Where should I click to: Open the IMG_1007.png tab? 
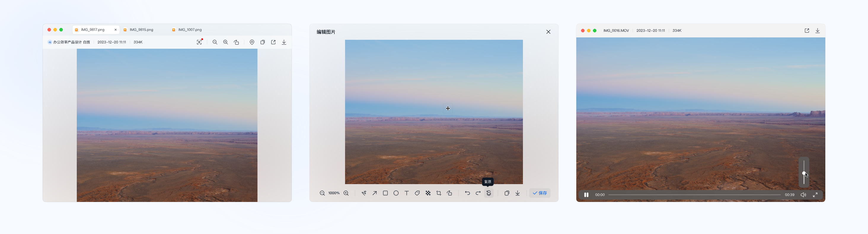tap(190, 30)
